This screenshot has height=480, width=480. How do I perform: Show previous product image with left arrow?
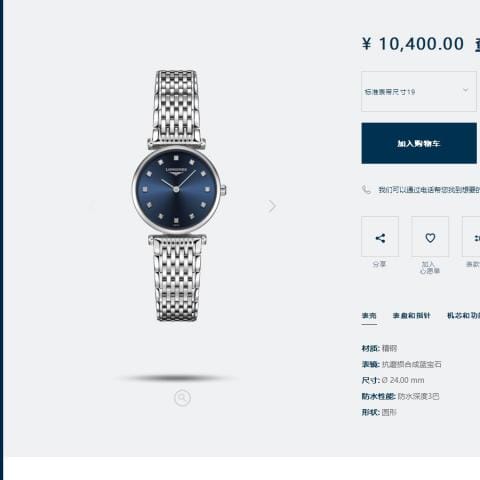(92, 206)
